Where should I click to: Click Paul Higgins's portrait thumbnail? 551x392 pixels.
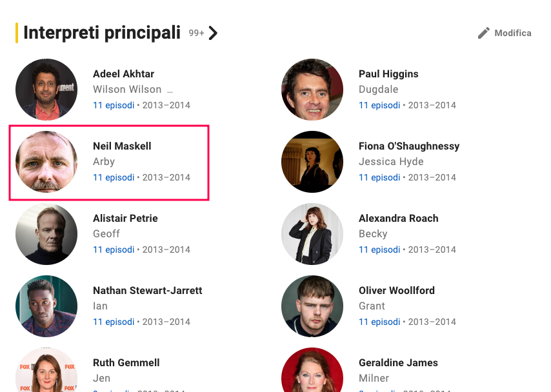(312, 90)
